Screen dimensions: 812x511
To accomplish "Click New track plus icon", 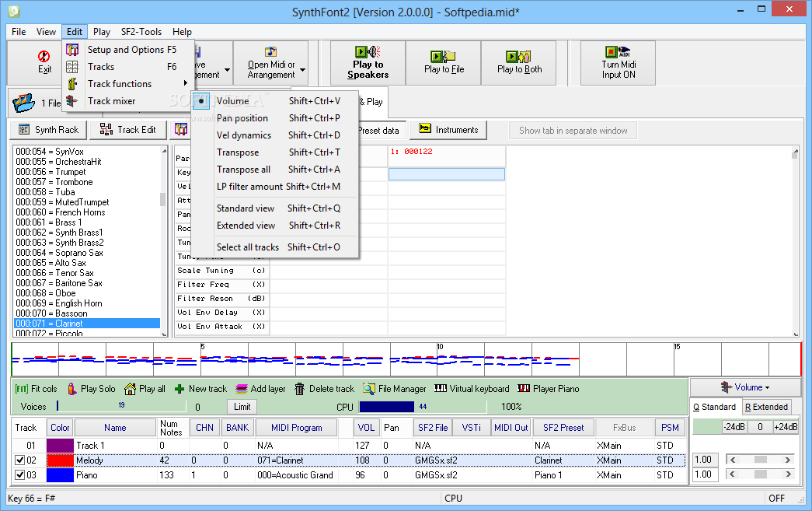I will coord(179,389).
